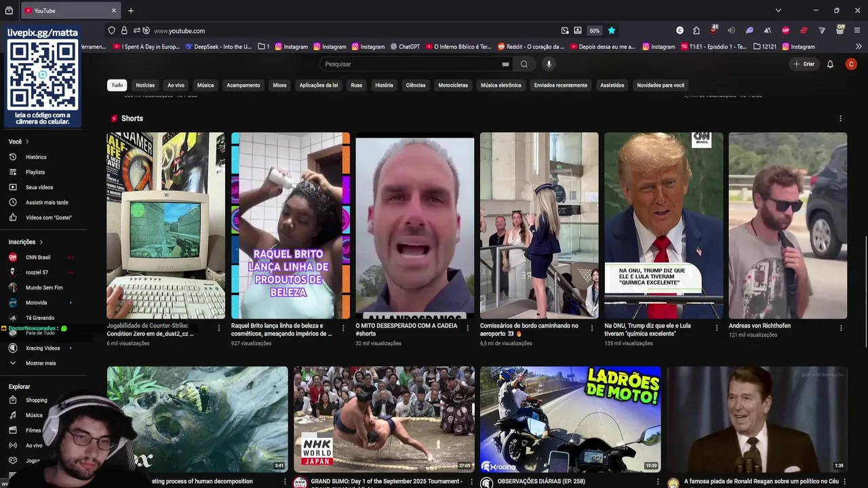Viewport: 868px width, 488px height.
Task: Click the AdBlock Plus extension icon
Action: [x=785, y=30]
